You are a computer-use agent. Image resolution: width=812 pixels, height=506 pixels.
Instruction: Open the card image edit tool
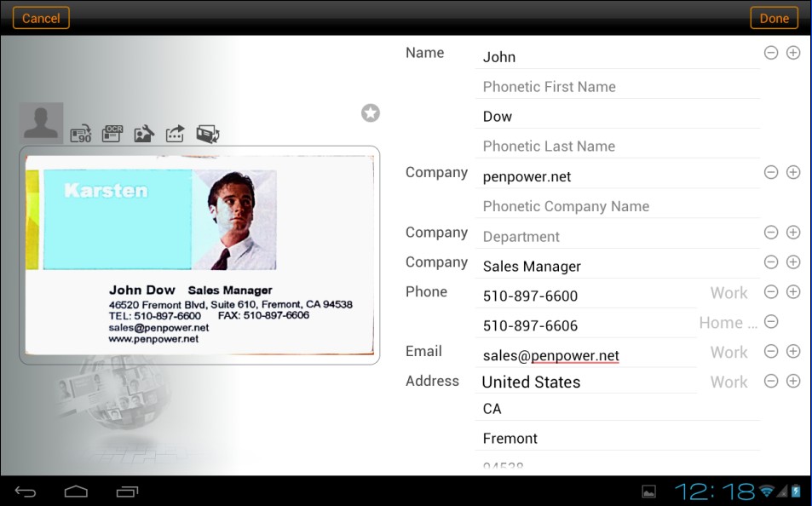click(144, 134)
